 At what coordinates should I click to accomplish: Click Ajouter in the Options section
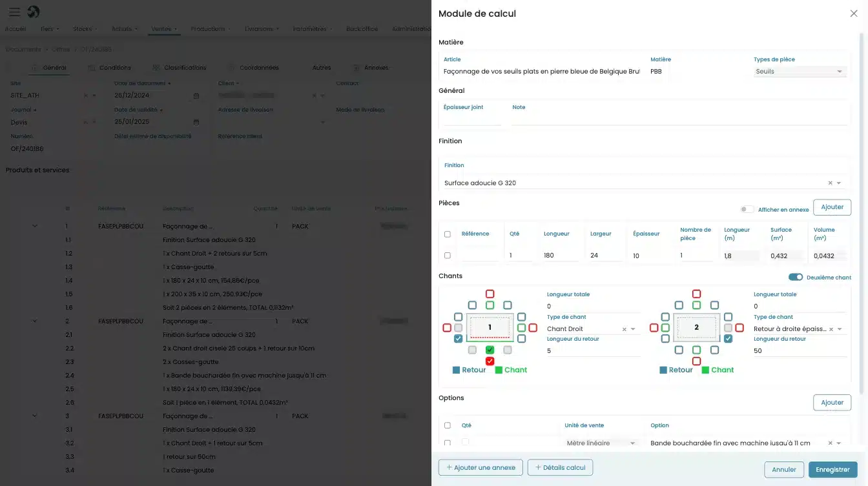(x=832, y=403)
